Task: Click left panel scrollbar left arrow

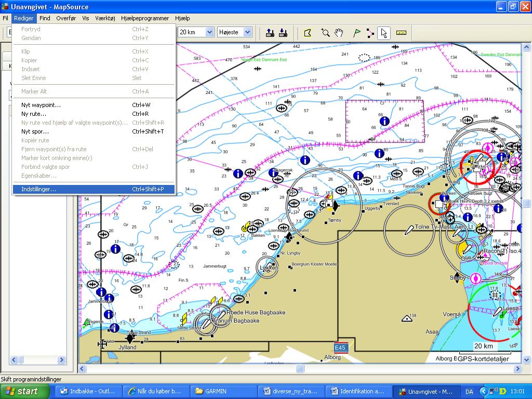Action: point(14,360)
